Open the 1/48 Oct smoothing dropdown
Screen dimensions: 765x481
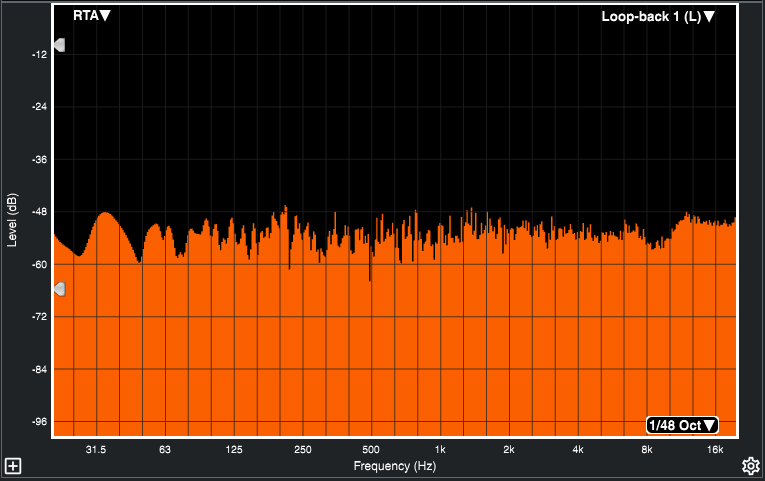pos(682,425)
